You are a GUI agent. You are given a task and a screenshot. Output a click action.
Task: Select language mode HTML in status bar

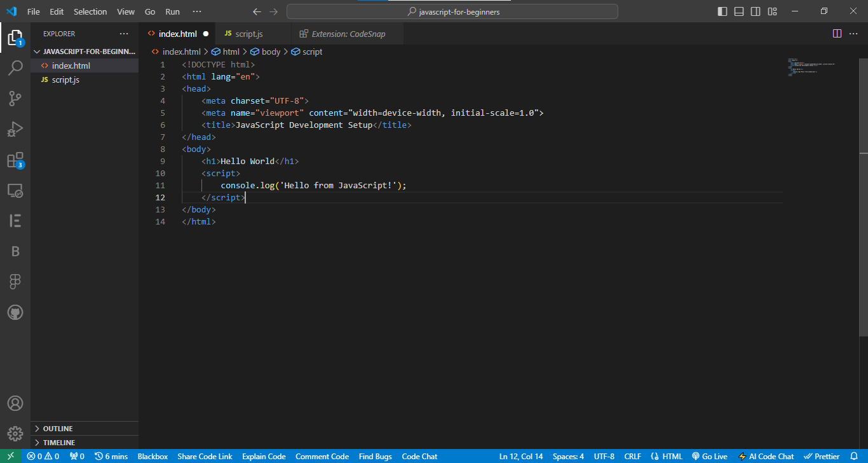click(x=667, y=456)
